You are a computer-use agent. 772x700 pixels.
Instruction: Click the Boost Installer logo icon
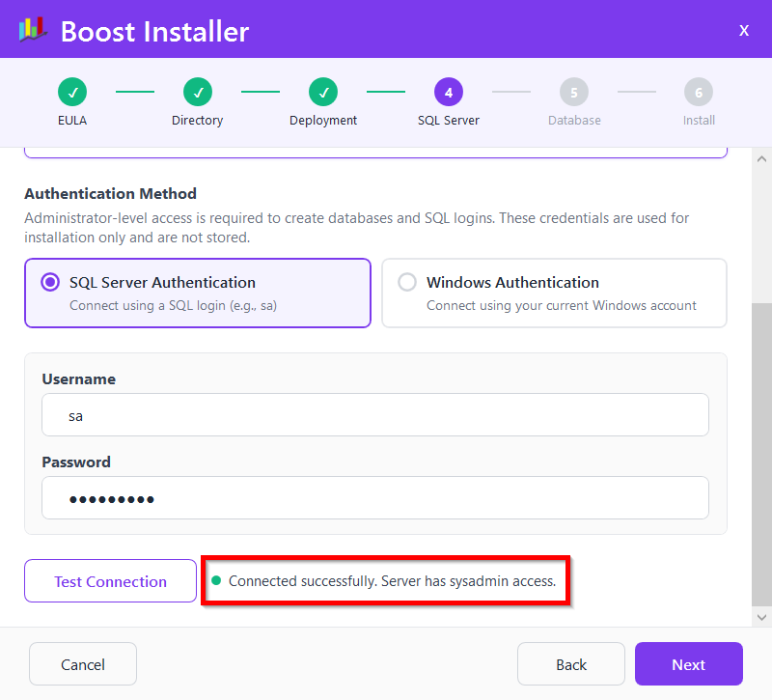pyautogui.click(x=33, y=30)
